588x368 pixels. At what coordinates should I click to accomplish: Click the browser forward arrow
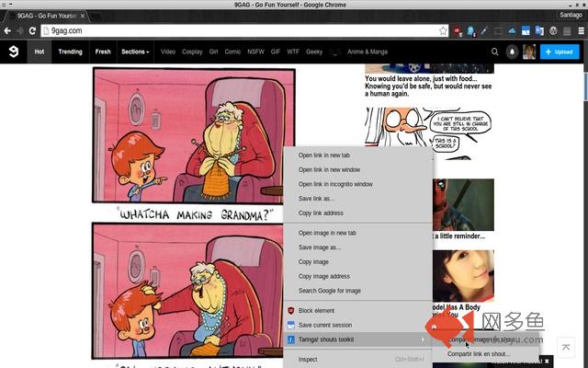[x=20, y=30]
